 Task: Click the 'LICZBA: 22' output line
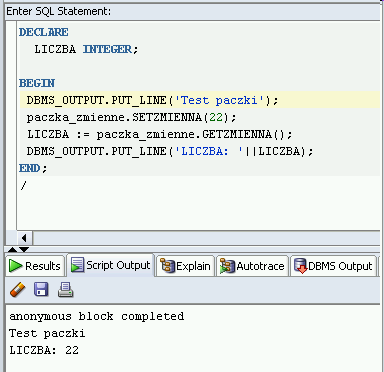click(44, 350)
